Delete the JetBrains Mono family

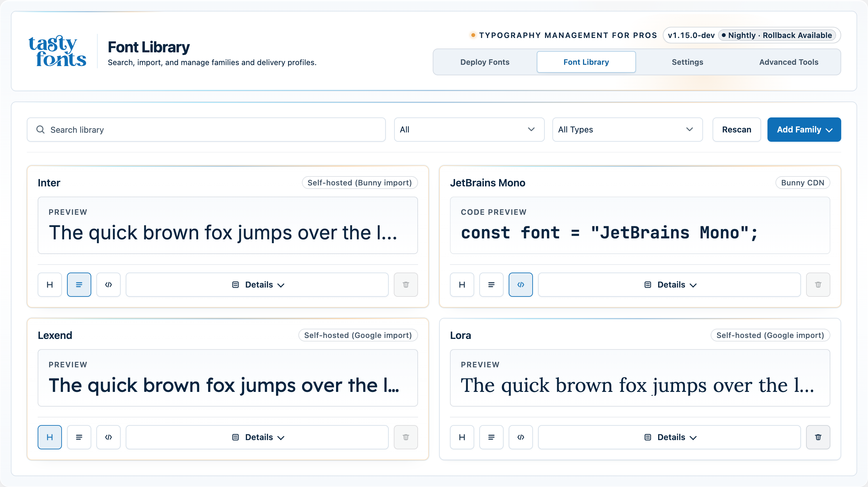(x=818, y=284)
